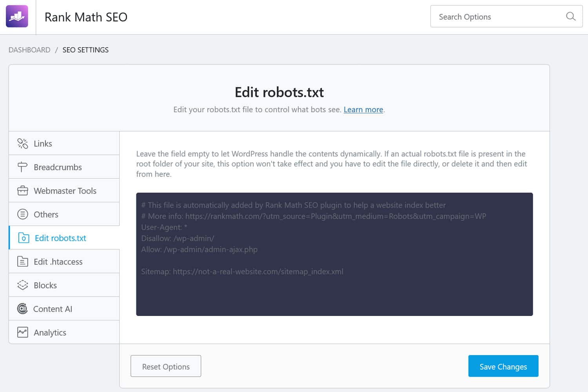
Task: Click inside the robots.txt editor textarea
Action: pos(334,254)
